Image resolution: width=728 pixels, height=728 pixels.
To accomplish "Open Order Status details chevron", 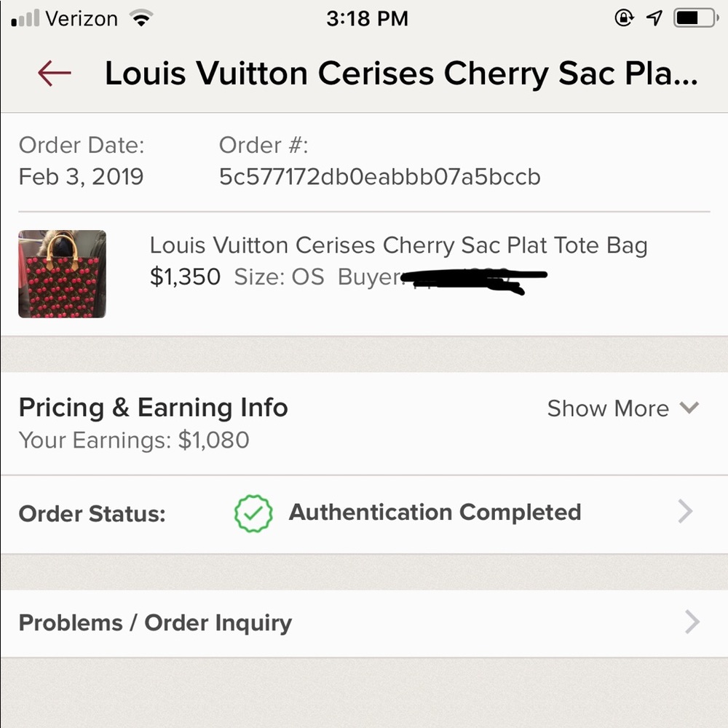I will [685, 512].
